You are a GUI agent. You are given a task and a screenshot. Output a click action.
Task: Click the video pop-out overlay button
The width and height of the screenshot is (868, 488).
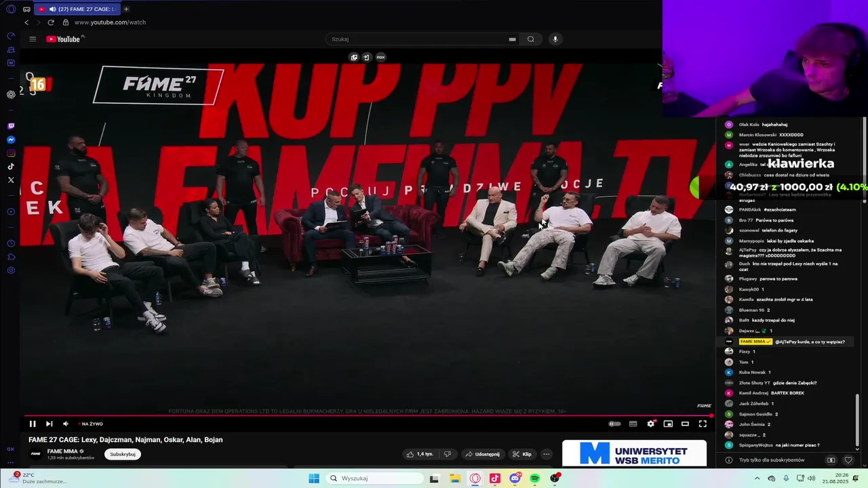pos(354,58)
